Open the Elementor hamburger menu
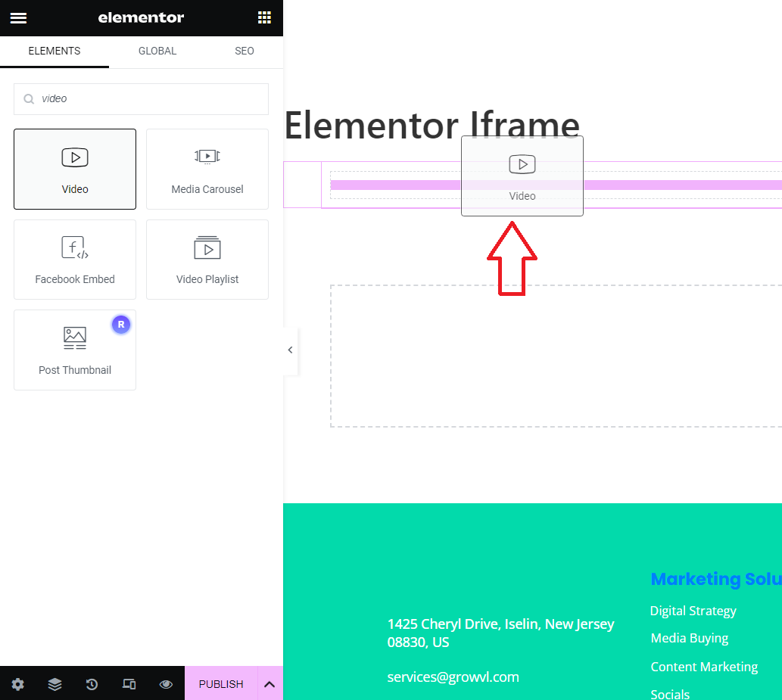This screenshot has height=700, width=782. pos(18,17)
